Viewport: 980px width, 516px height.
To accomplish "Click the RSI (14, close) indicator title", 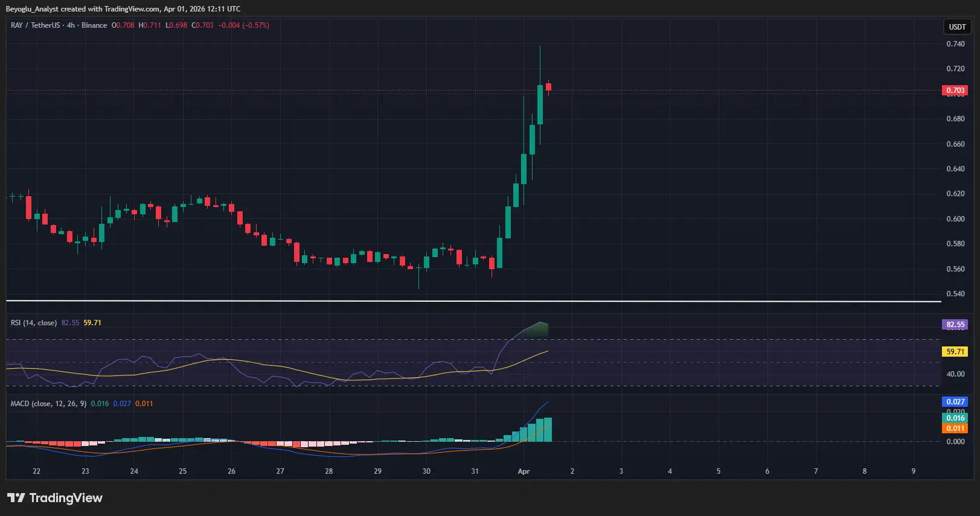I will (34, 323).
